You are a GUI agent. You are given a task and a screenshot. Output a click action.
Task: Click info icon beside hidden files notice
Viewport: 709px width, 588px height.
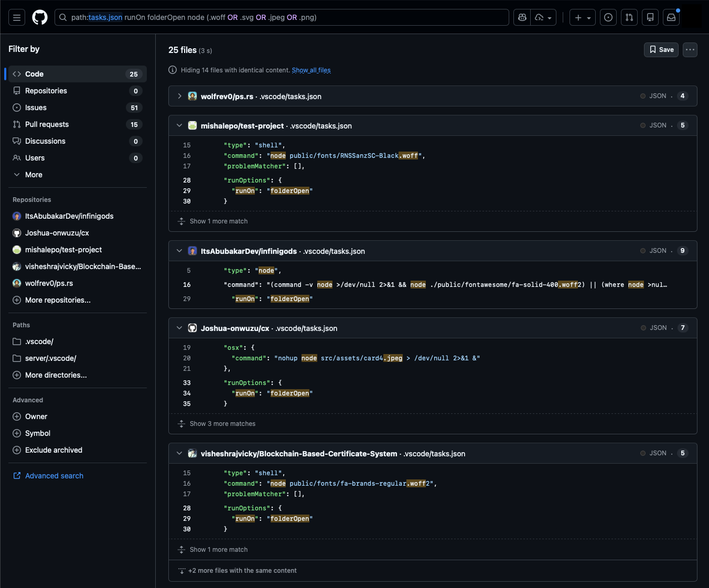(173, 70)
